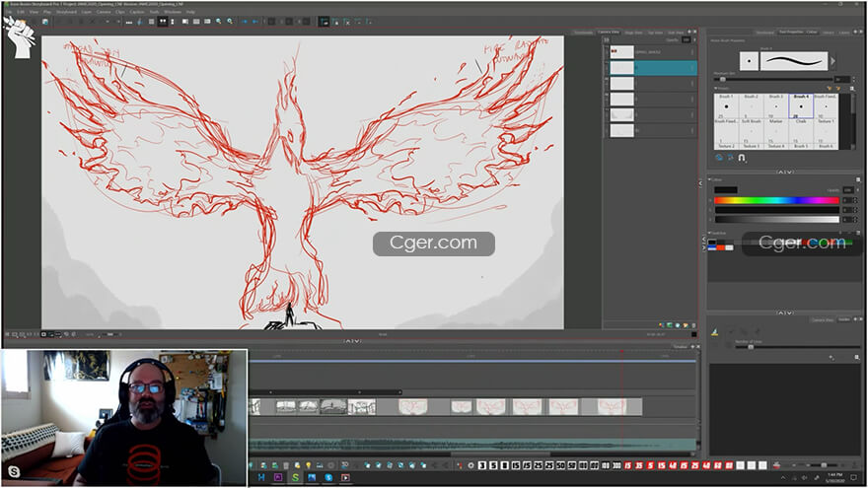Switch to the Side View tab
Screen dimensions: 868x488
[676, 33]
